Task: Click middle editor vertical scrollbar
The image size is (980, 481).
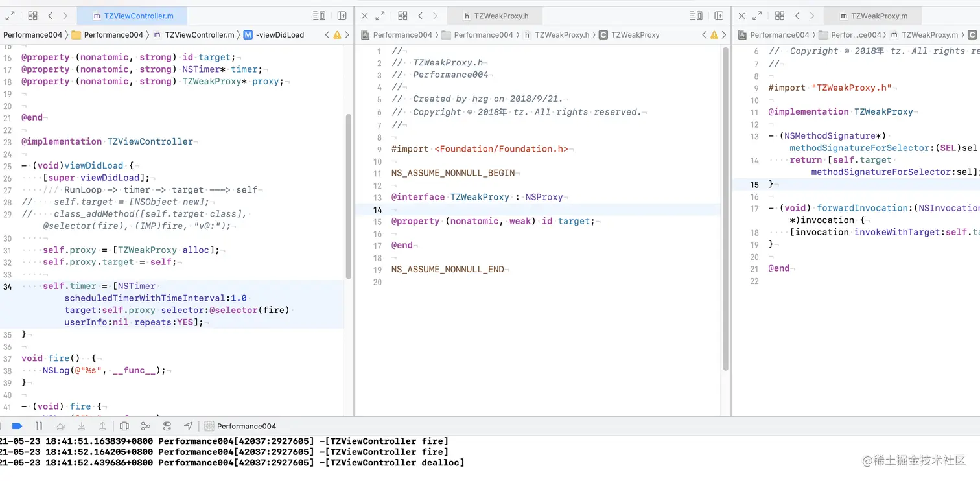Action: tap(726, 209)
